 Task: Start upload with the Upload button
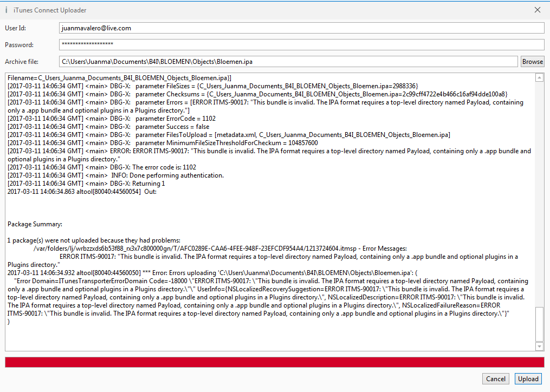pos(528,378)
